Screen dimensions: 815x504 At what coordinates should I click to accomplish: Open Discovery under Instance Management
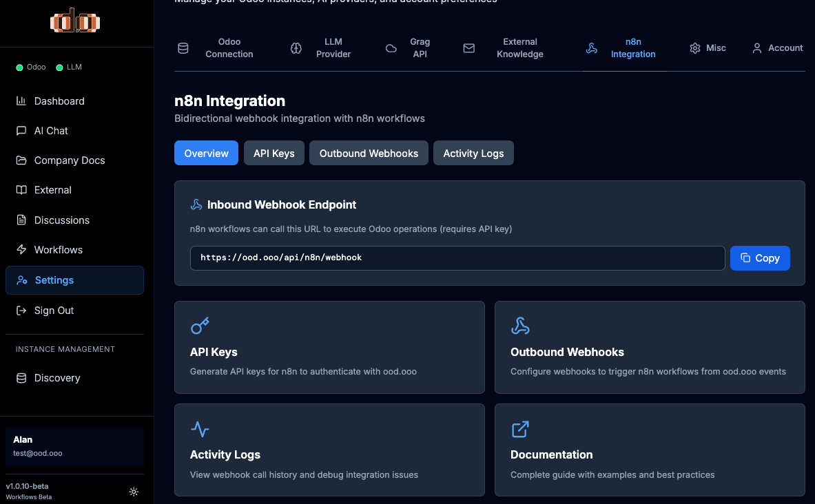57,378
